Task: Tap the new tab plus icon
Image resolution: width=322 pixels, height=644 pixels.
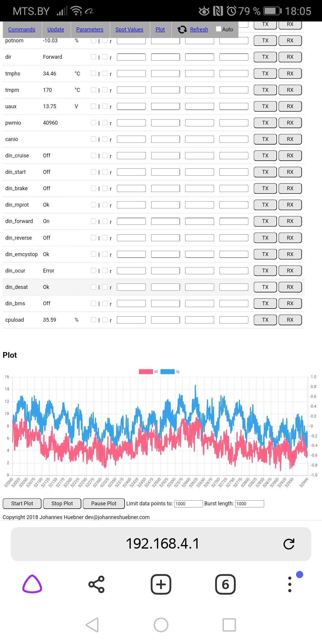Action: tap(161, 584)
